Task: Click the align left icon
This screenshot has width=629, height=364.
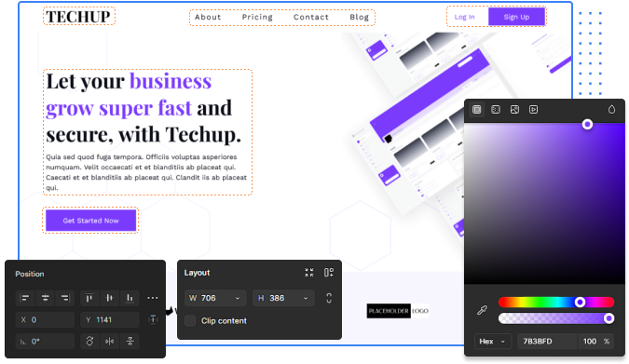Action: point(25,298)
